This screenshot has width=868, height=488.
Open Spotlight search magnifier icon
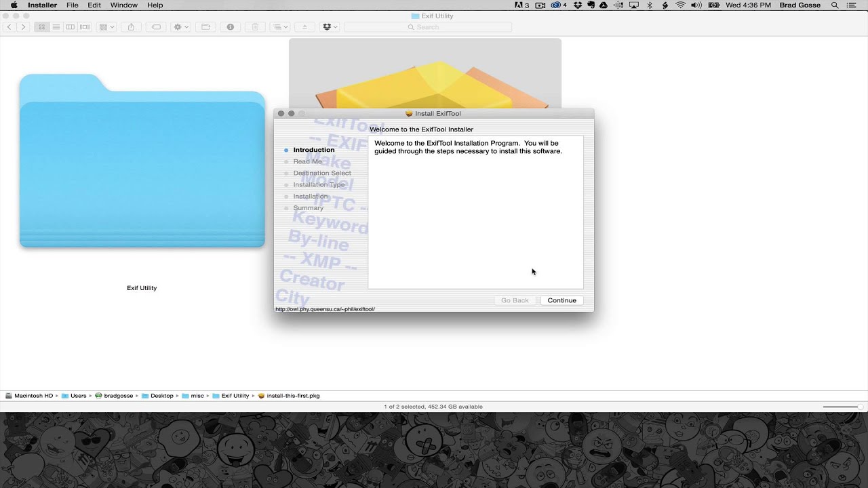tap(835, 5)
